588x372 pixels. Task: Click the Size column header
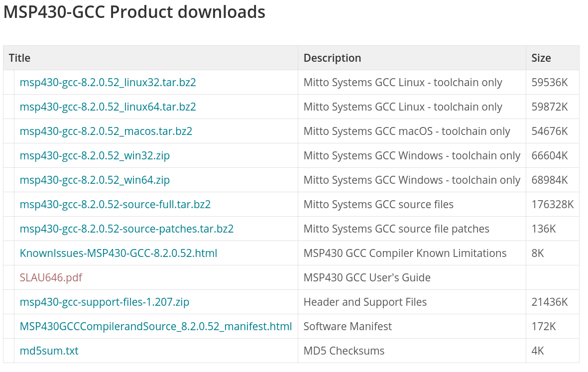(541, 58)
